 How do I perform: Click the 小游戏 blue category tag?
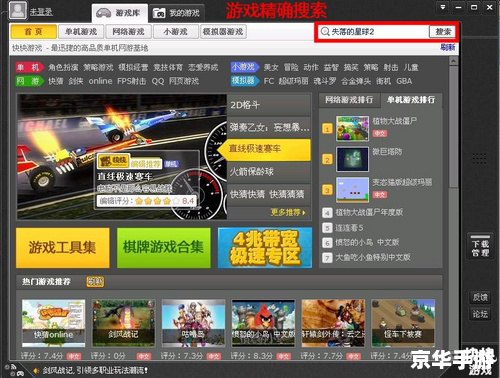(x=245, y=67)
